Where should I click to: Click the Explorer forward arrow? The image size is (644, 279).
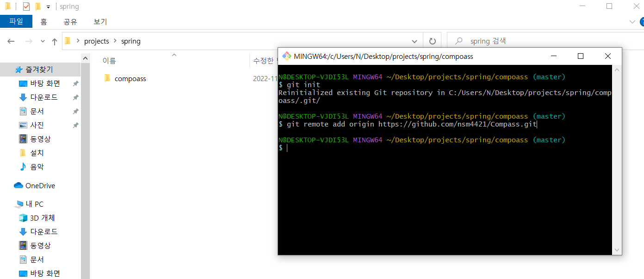click(x=28, y=41)
